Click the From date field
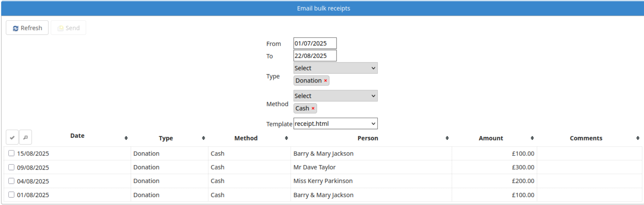This screenshot has width=644, height=205. click(x=315, y=43)
